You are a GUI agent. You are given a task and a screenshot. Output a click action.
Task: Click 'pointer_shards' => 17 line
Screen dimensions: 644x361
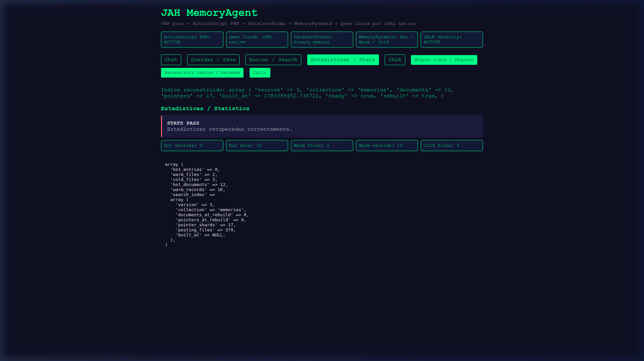coord(206,225)
